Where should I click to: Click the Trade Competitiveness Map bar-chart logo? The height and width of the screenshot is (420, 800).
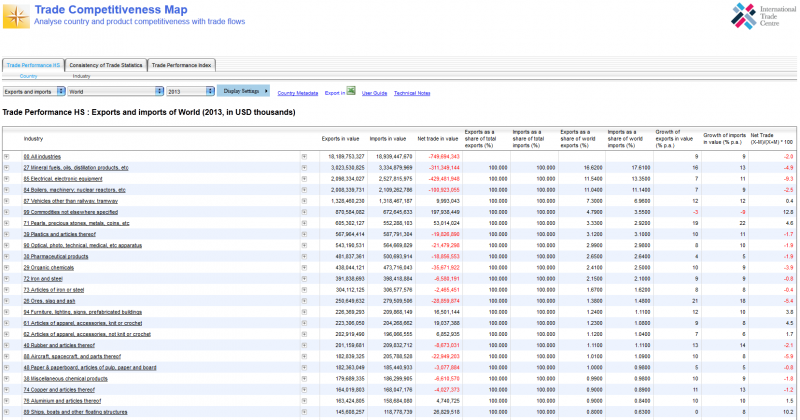click(x=16, y=17)
